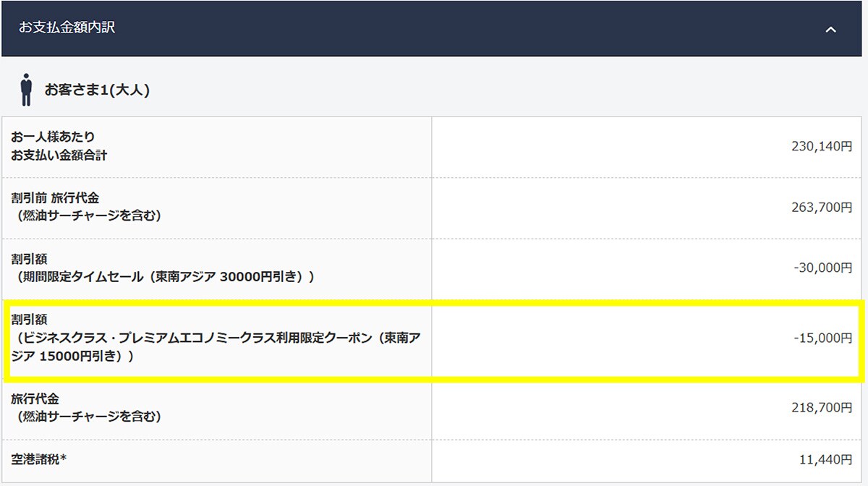Click the お支払金額内訳 header title
The height and width of the screenshot is (486, 868).
(67, 28)
